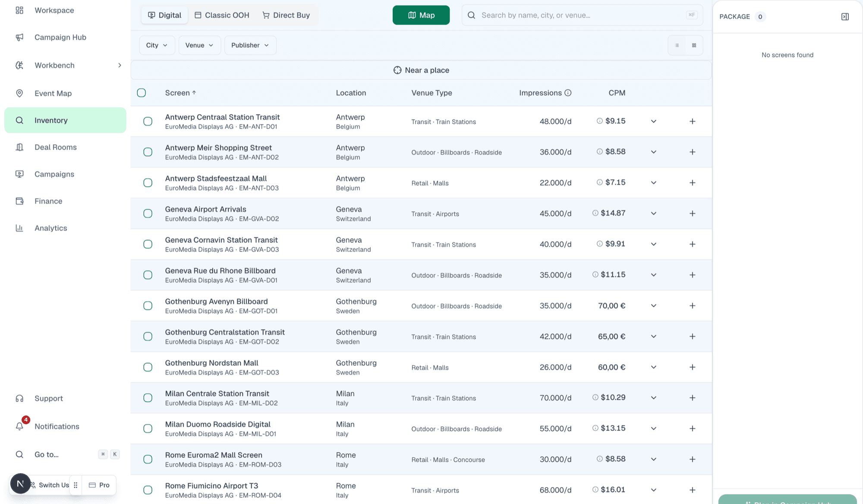Click CPM info icon for Geneva Airport Arrivals
This screenshot has width=863, height=504.
click(x=595, y=213)
